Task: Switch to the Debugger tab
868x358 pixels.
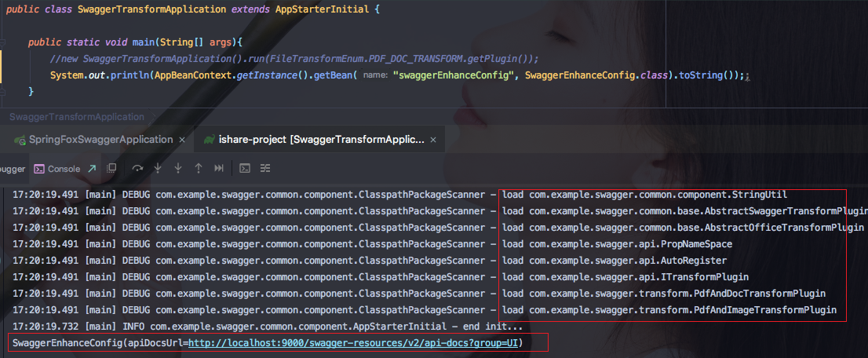Action: click(13, 169)
